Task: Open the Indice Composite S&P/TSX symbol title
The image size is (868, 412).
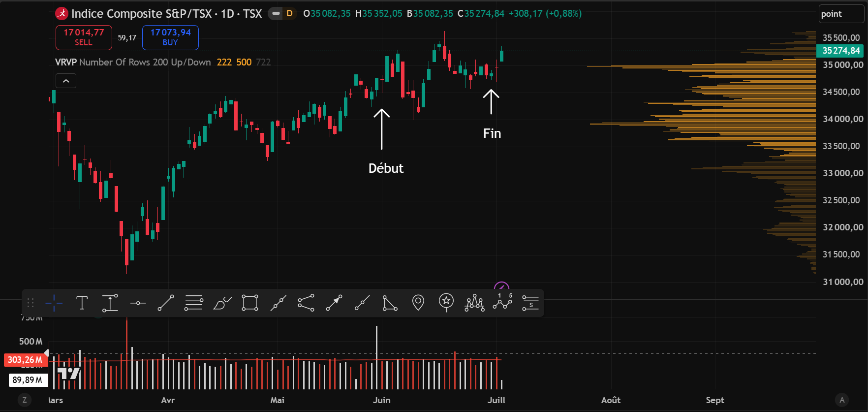Action: 166,14
